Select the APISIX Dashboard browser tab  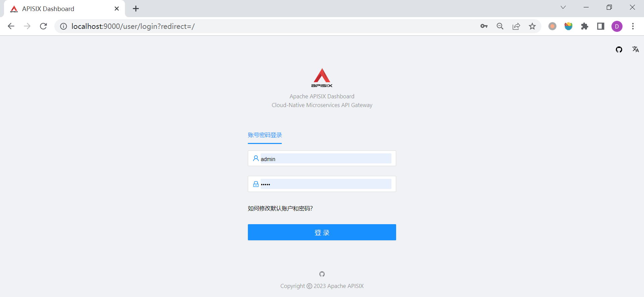pyautogui.click(x=64, y=9)
